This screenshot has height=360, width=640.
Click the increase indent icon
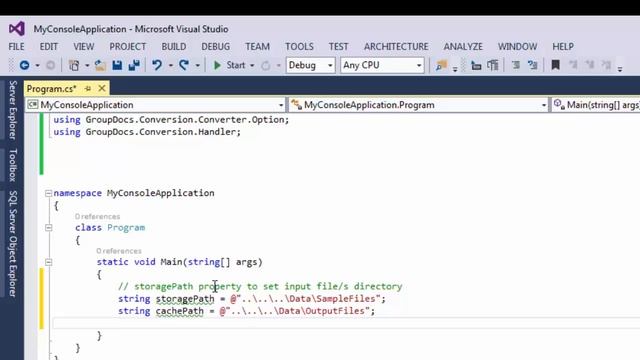pyautogui.click(x=493, y=65)
